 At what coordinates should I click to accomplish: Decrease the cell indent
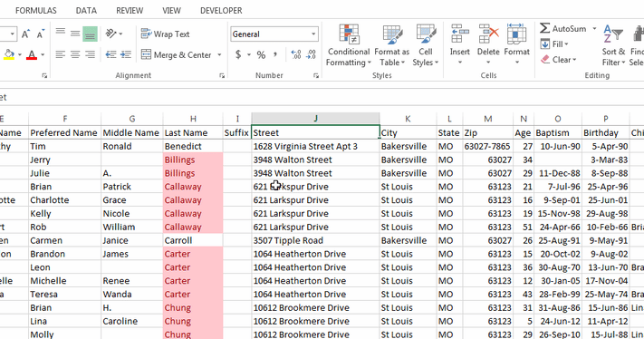click(111, 54)
